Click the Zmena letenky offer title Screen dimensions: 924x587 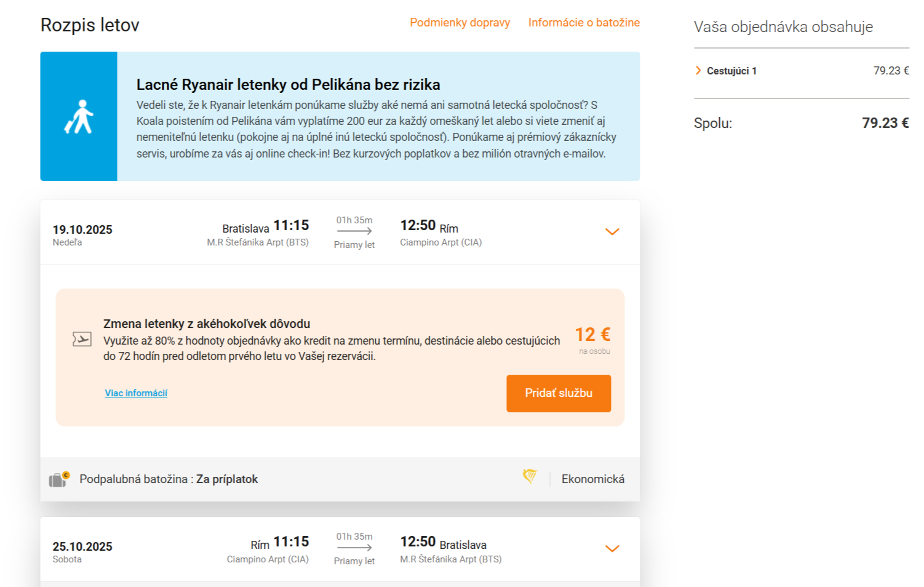(207, 324)
